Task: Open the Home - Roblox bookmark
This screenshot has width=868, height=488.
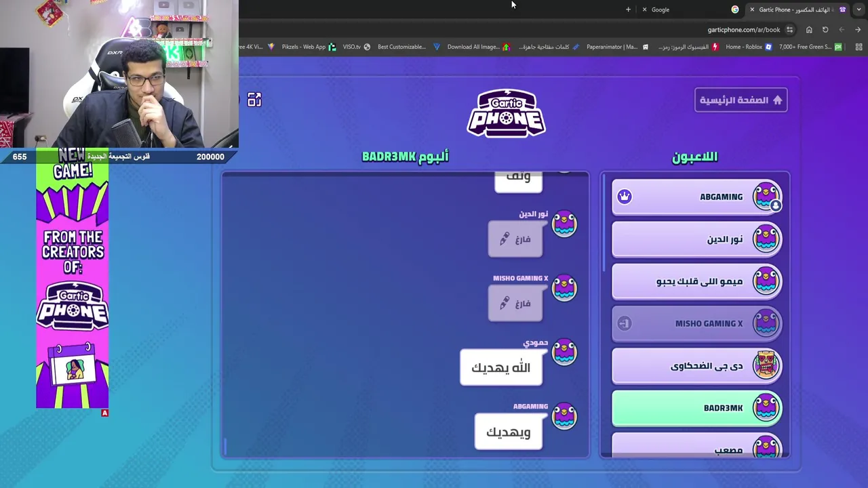Action: tap(748, 47)
